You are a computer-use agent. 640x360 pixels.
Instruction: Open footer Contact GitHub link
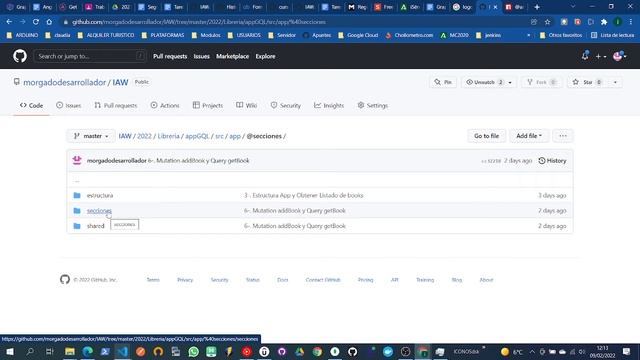323,280
